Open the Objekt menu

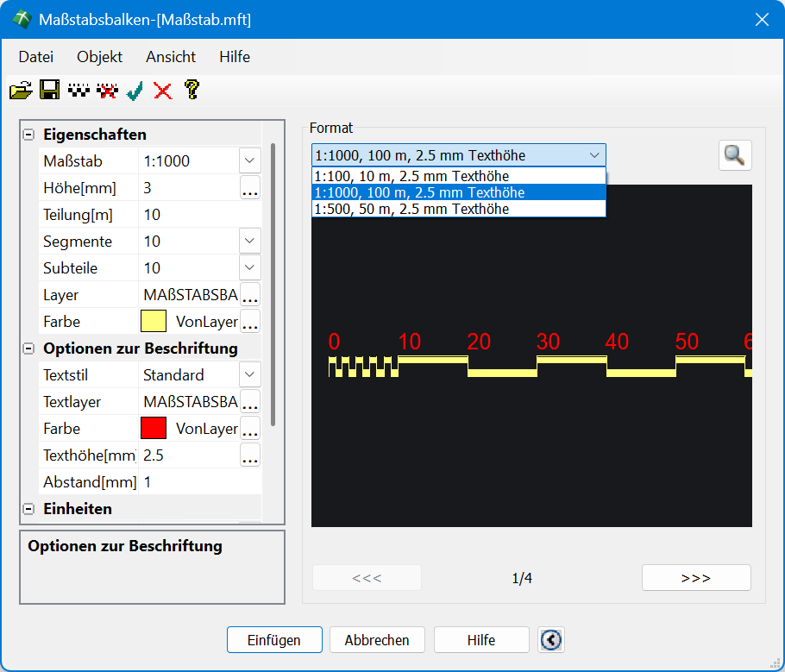99,57
